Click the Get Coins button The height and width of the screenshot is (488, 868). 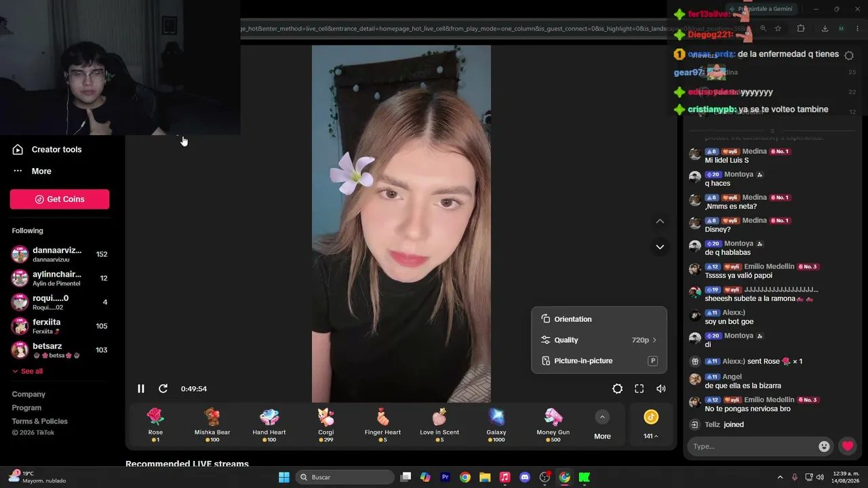click(x=60, y=199)
